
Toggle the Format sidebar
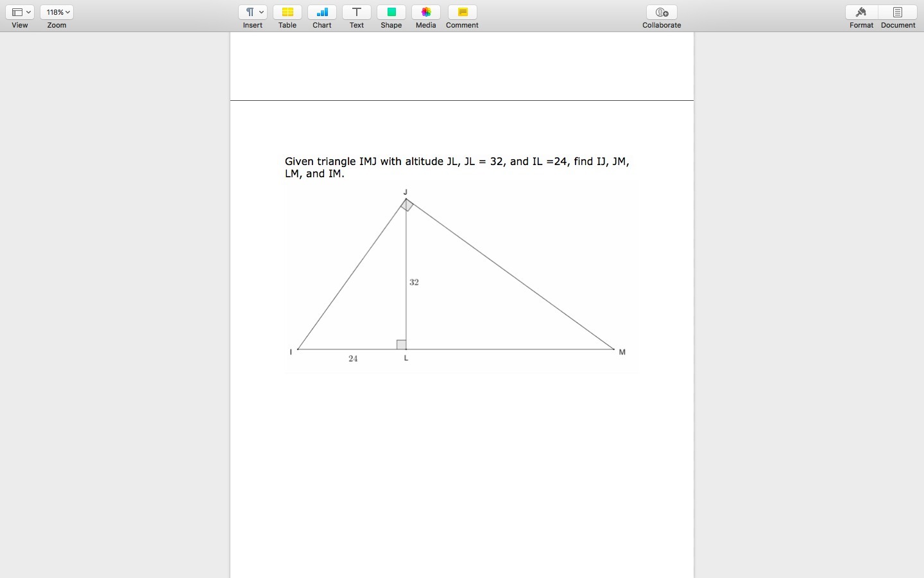pos(862,12)
